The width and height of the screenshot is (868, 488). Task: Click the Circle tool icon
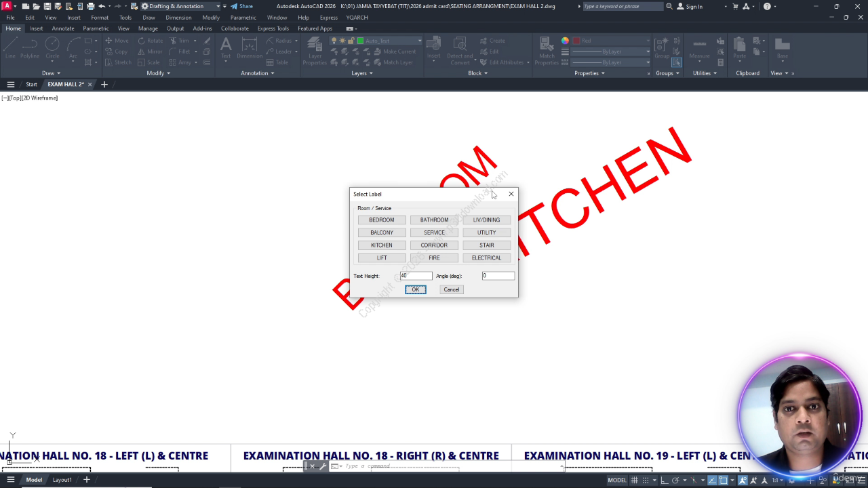point(52,47)
